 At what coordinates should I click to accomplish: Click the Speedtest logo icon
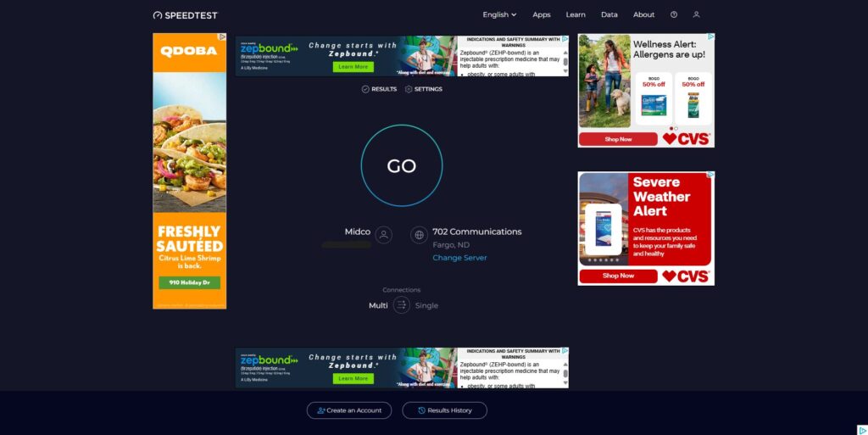(158, 15)
